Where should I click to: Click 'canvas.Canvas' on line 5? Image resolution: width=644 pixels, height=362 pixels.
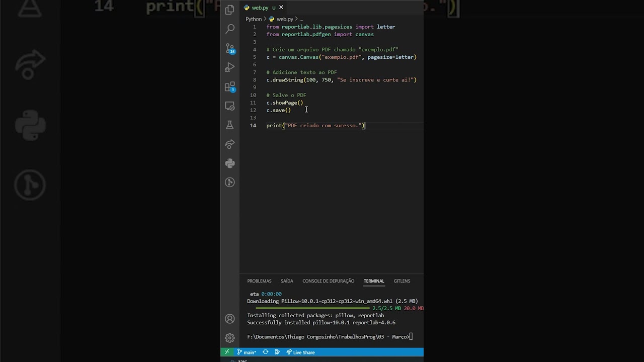coord(298,57)
